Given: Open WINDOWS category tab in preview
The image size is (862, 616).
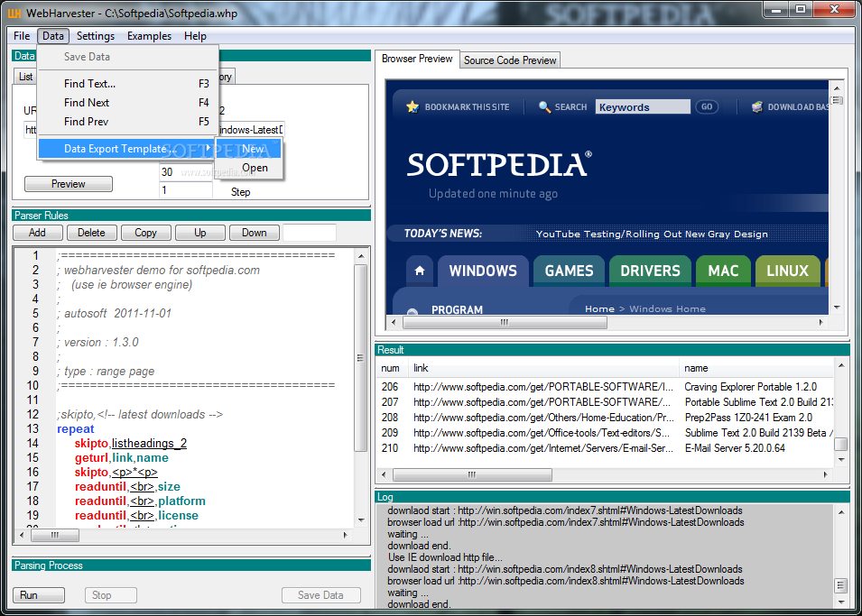Looking at the screenshot, I should pyautogui.click(x=483, y=271).
